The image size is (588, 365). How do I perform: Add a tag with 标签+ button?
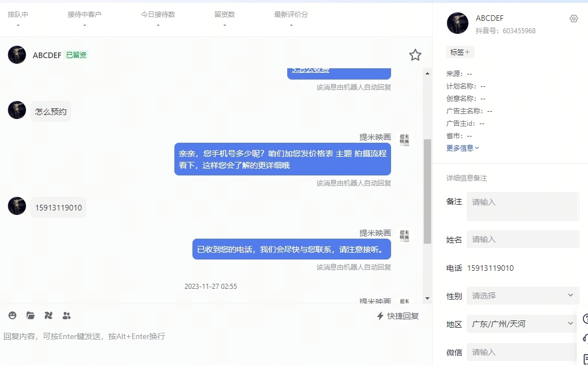460,52
